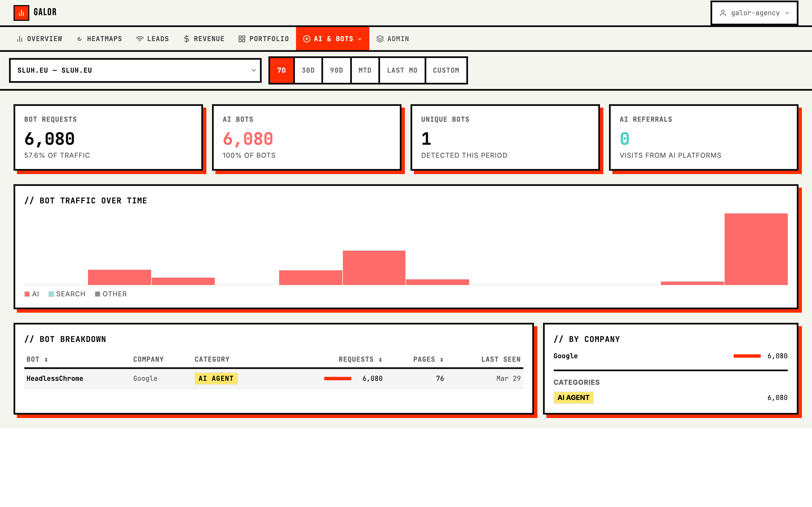Switch to the AI & Bots tab
This screenshot has width=812, height=507.
[332, 39]
